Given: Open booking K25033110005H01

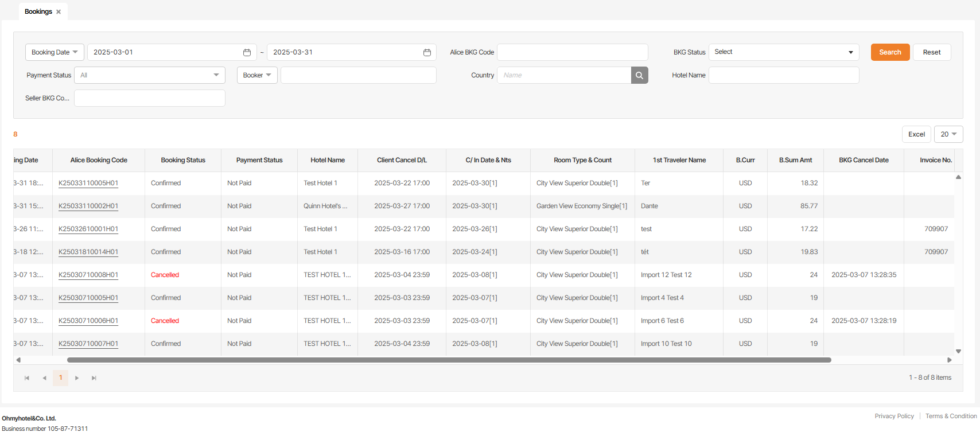Looking at the screenshot, I should [88, 183].
